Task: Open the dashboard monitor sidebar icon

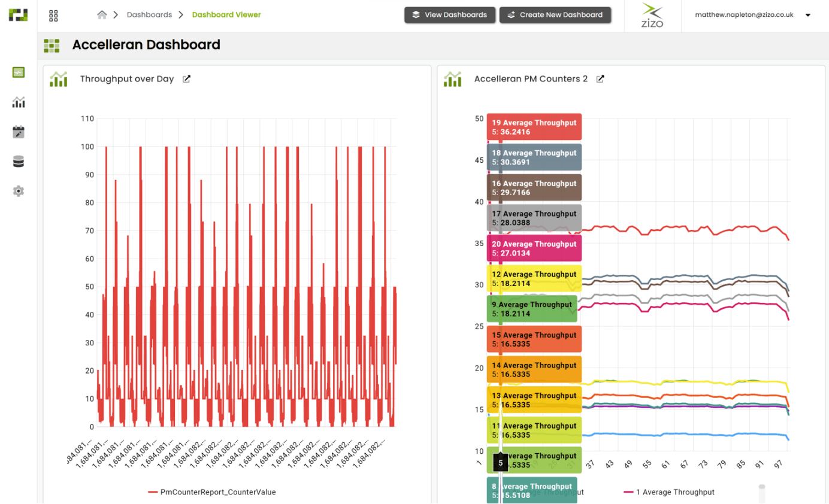Action: [19, 72]
